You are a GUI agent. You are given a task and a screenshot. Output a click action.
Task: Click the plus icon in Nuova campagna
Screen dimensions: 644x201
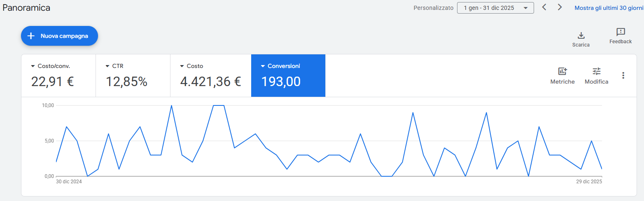(x=30, y=36)
